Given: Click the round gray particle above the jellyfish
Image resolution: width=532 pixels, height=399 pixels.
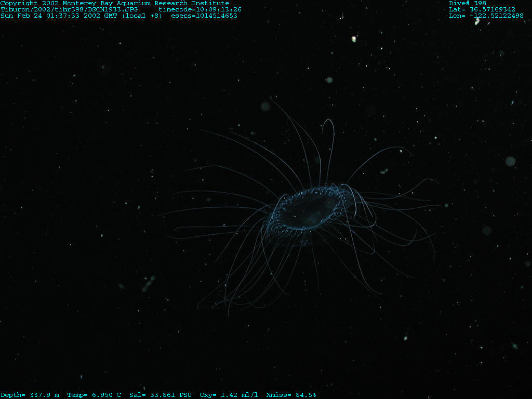Looking at the screenshot, I should point(329,79).
